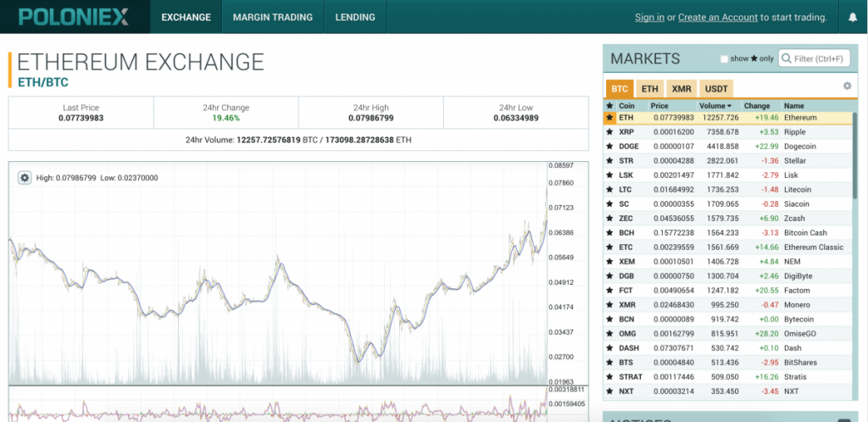This screenshot has height=422, width=868.
Task: Select the Monero market row
Action: click(726, 305)
